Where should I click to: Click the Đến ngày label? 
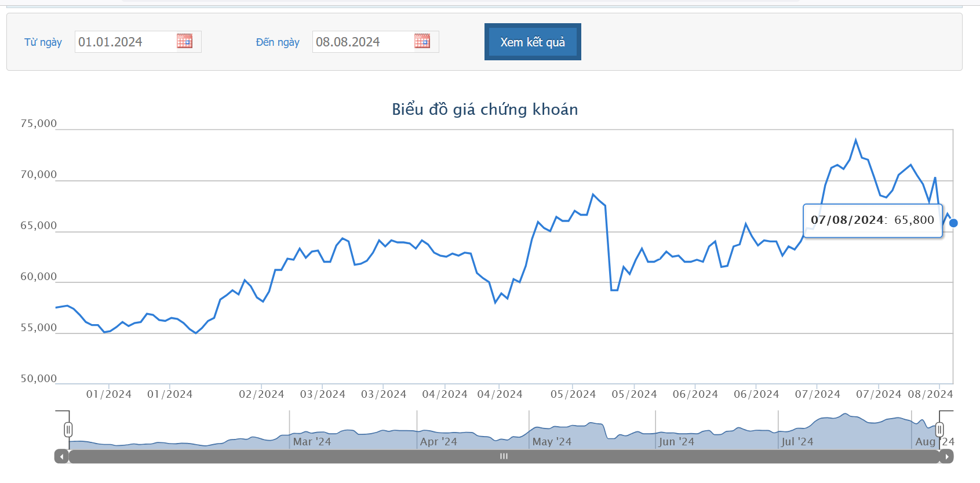tap(278, 42)
